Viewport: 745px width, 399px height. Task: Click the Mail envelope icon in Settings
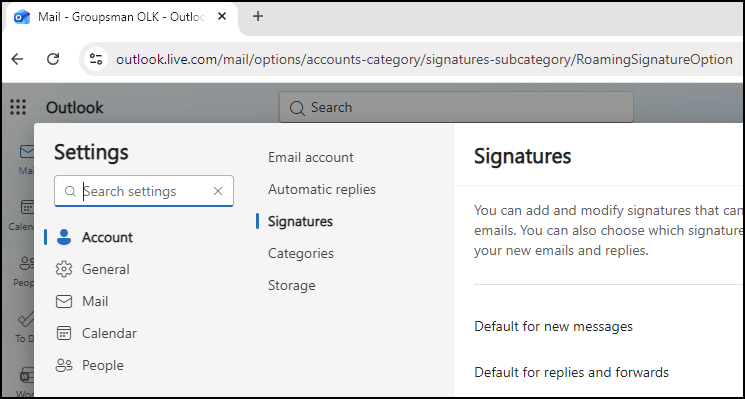point(64,302)
